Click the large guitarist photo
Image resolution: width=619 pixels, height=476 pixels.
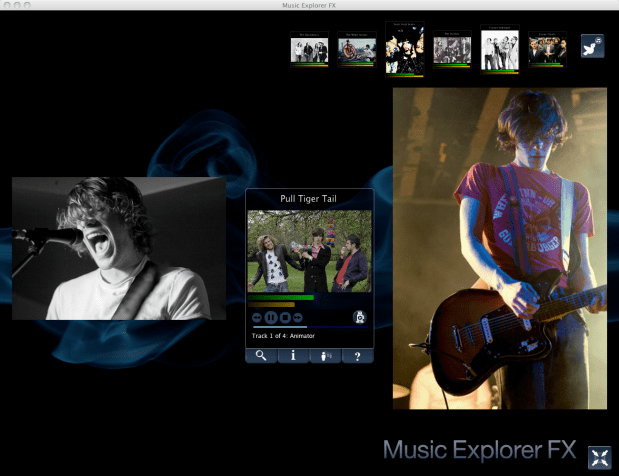point(499,248)
